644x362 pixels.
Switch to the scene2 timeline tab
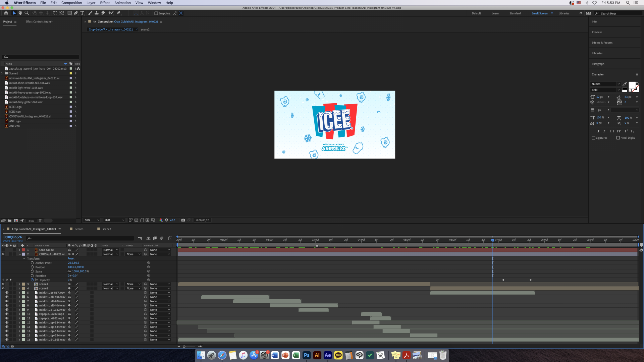[107, 229]
